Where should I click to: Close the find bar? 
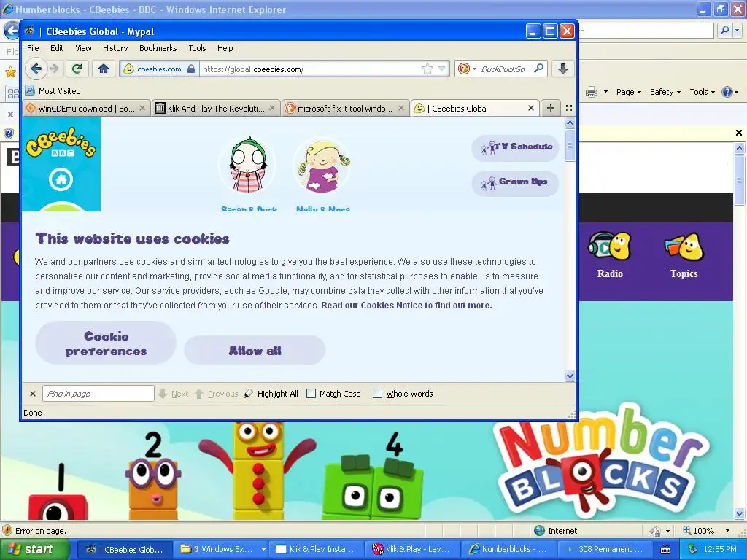coord(32,394)
